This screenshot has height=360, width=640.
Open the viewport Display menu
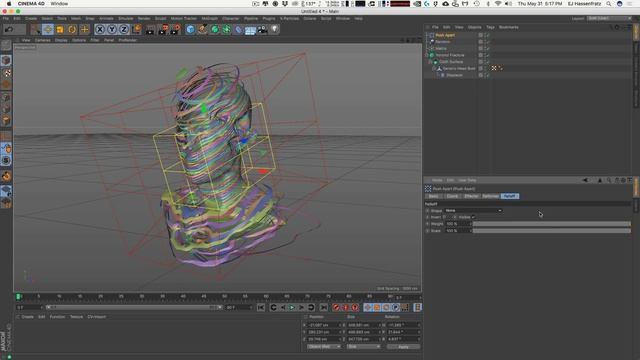coord(61,40)
